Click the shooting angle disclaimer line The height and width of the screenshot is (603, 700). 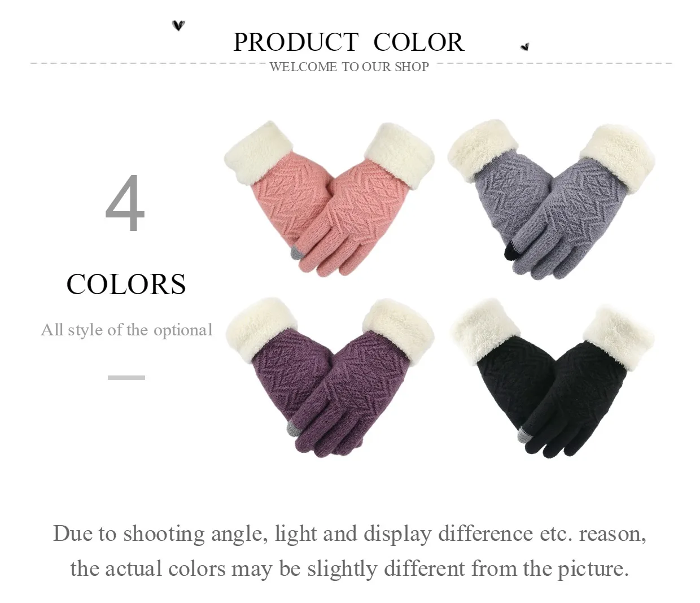pos(349,534)
